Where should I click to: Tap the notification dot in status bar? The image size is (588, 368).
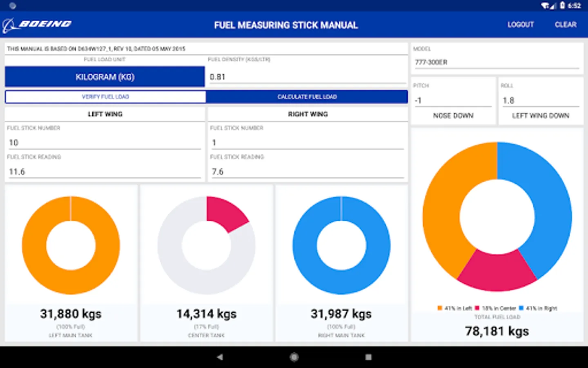coord(13,6)
